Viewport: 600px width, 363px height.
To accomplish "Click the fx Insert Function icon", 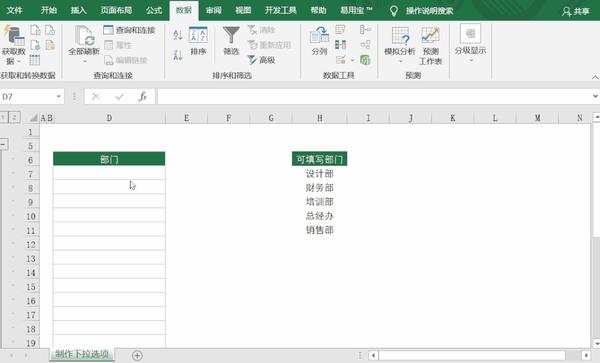I will click(x=142, y=97).
